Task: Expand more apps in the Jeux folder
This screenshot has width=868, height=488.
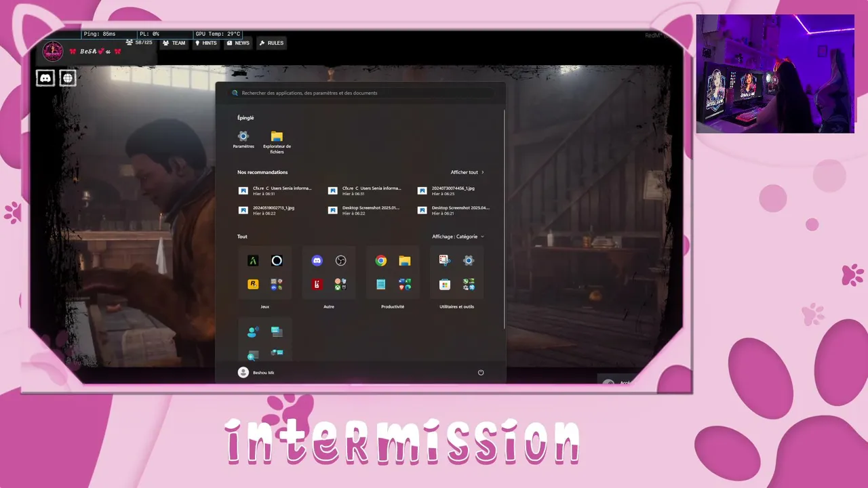Action: coord(277,285)
